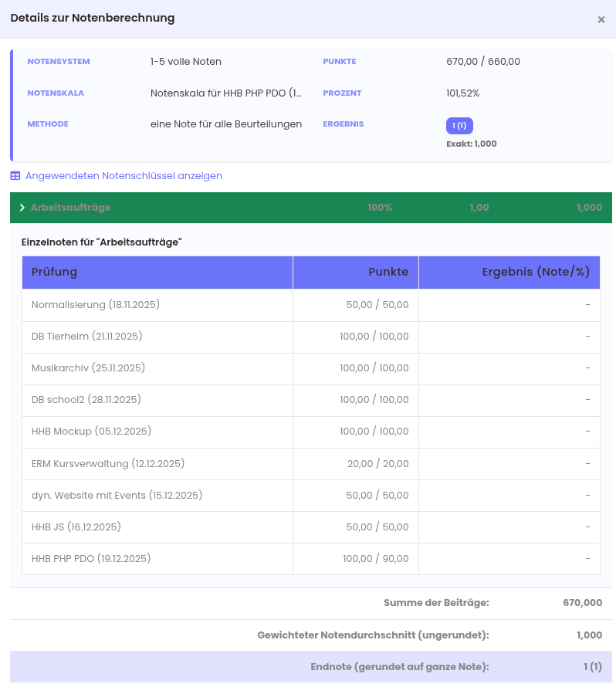Click the Musikarchiv (25.11.2025) row
This screenshot has width=616, height=684.
pos(88,368)
